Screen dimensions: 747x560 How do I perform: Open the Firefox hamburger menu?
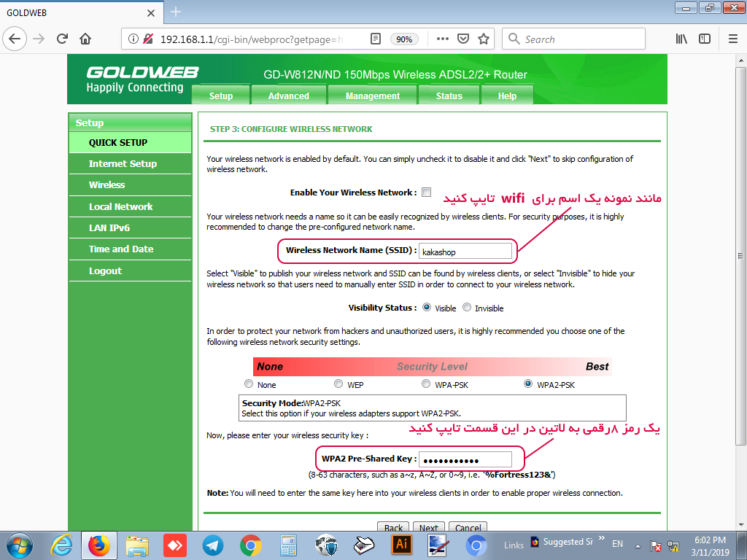[x=732, y=39]
